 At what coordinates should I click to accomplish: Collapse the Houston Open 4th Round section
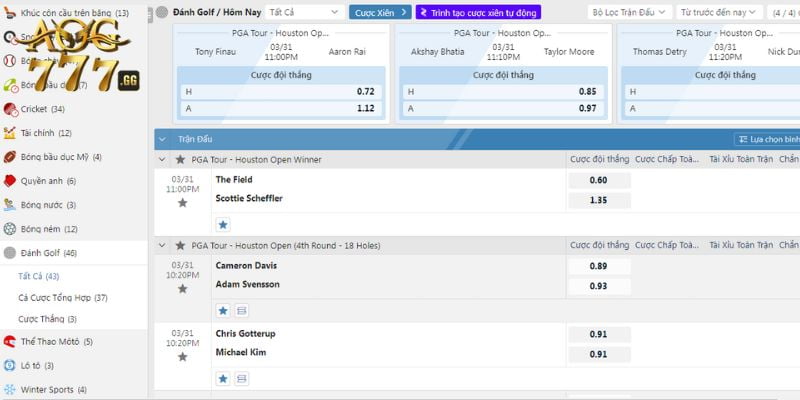(x=163, y=245)
